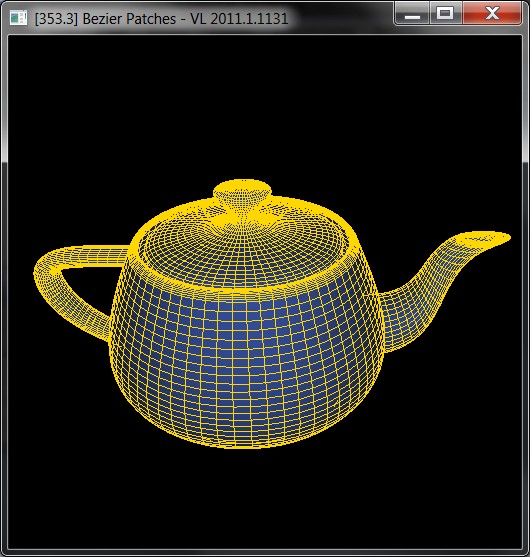Click the empty black area below teapot
The width and height of the screenshot is (530, 557).
pos(265,497)
